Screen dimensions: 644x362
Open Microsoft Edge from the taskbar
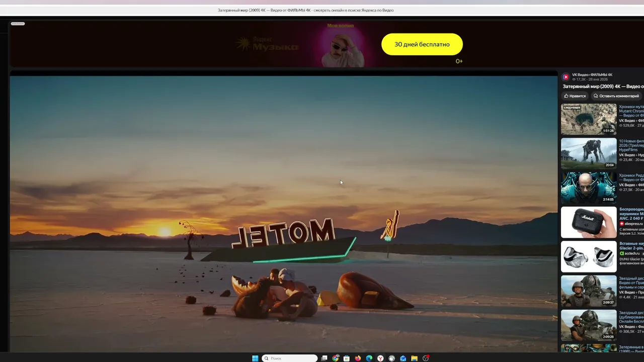coord(369,358)
